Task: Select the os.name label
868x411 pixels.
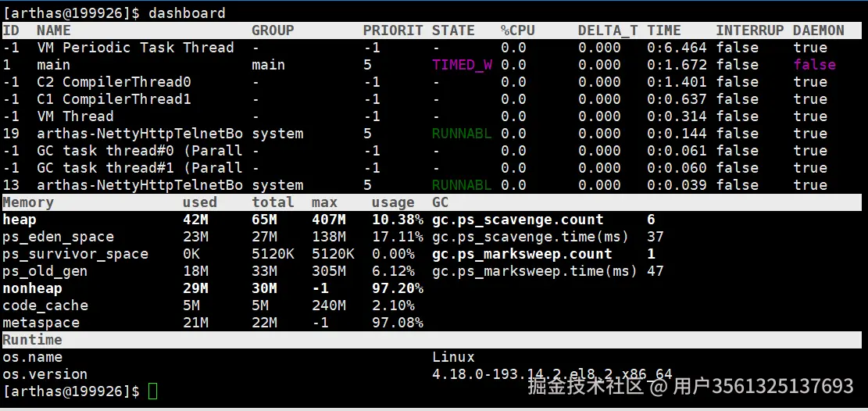Action: pyautogui.click(x=32, y=357)
